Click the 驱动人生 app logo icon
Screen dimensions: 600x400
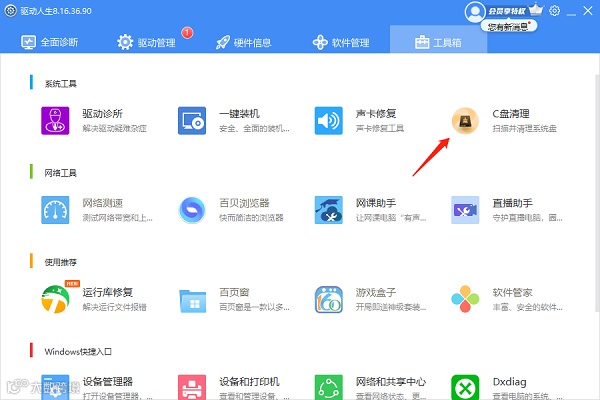11,11
